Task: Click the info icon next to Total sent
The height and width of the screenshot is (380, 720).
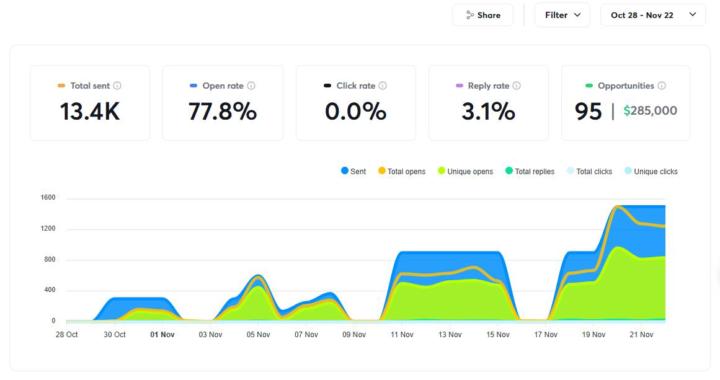Action: pyautogui.click(x=117, y=85)
